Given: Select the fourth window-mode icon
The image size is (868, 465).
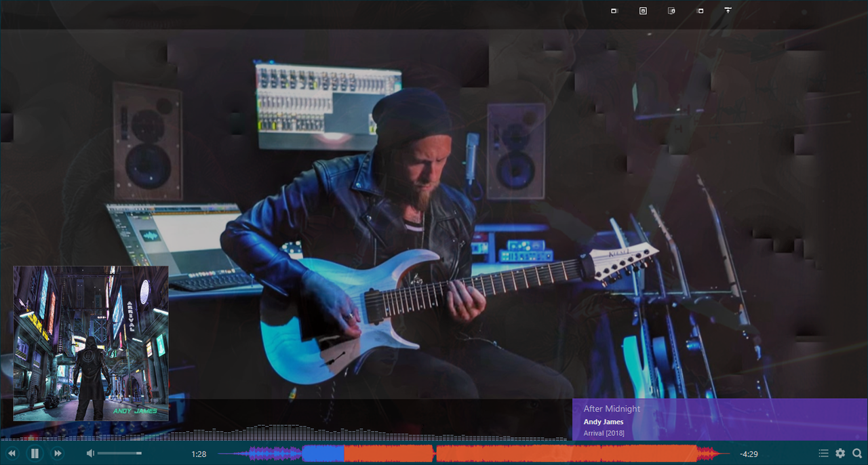Looking at the screenshot, I should 700,11.
